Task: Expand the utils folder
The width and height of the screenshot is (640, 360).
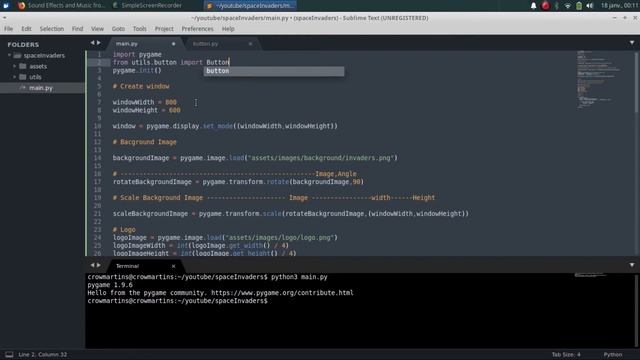Action: 15,77
